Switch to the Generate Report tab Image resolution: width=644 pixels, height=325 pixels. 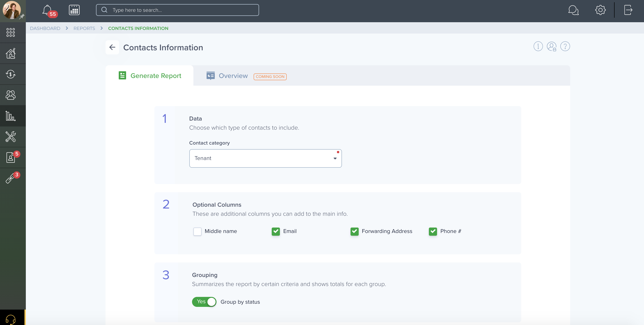coord(149,75)
